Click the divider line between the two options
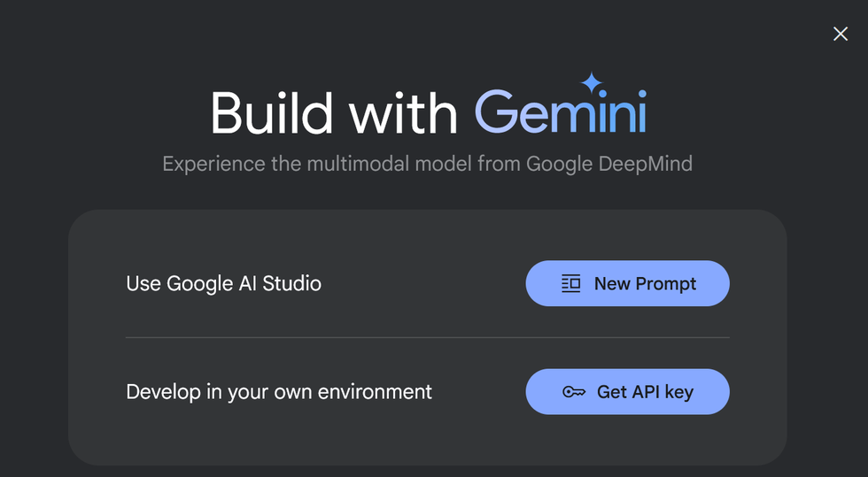Screen dimensions: 868x477 point(427,337)
